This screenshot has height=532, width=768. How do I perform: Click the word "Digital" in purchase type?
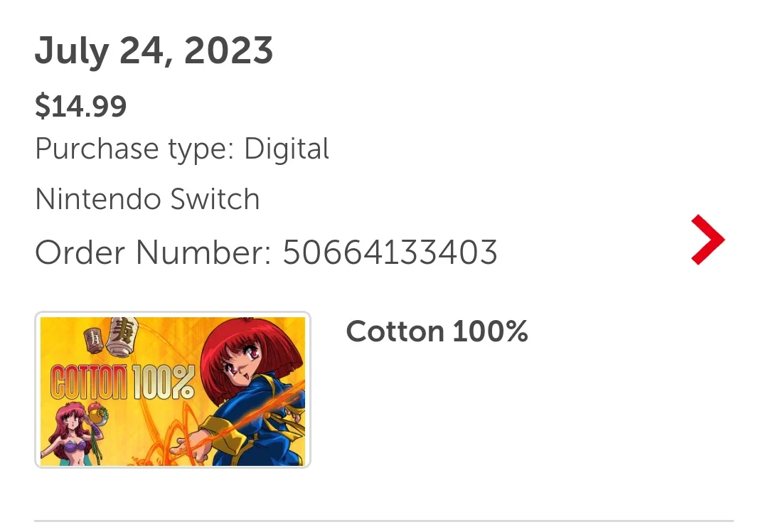pyautogui.click(x=287, y=149)
